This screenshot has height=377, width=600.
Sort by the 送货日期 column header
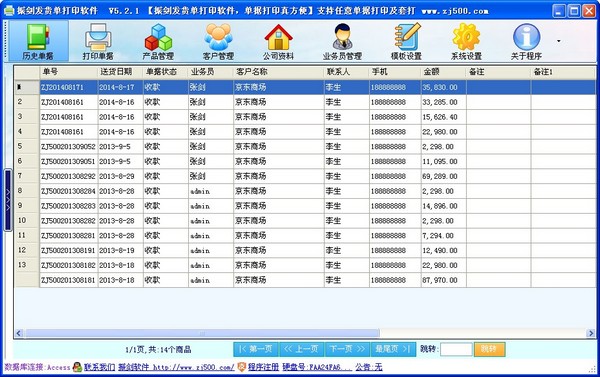point(121,72)
